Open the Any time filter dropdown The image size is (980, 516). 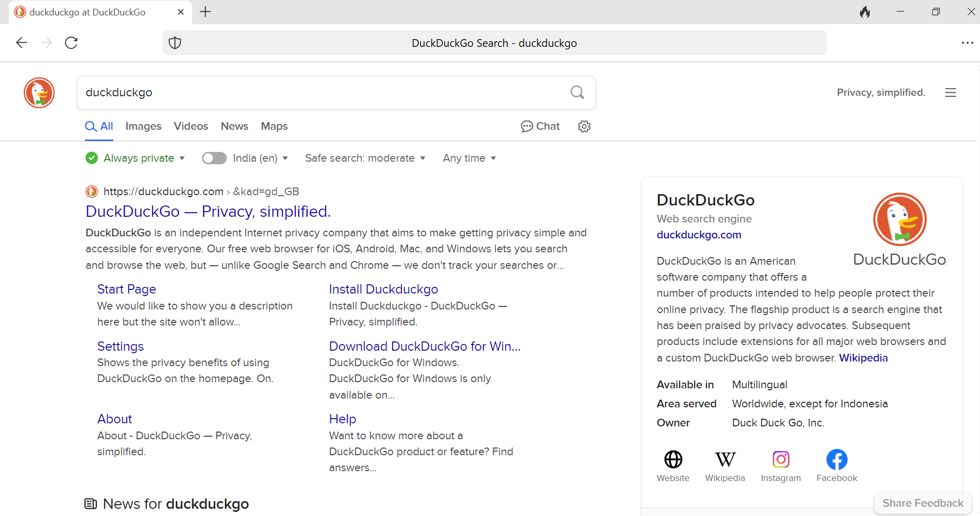tap(469, 158)
